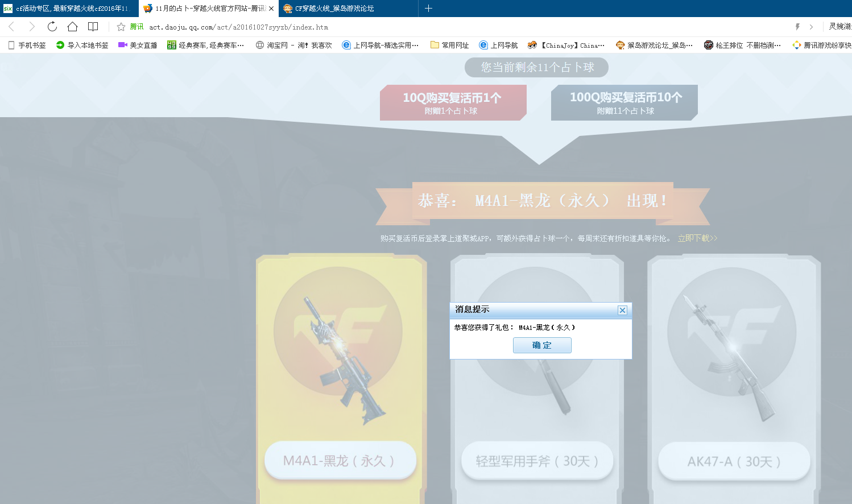Close the 11月的占卜 tab
This screenshot has width=852, height=504.
tap(271, 9)
